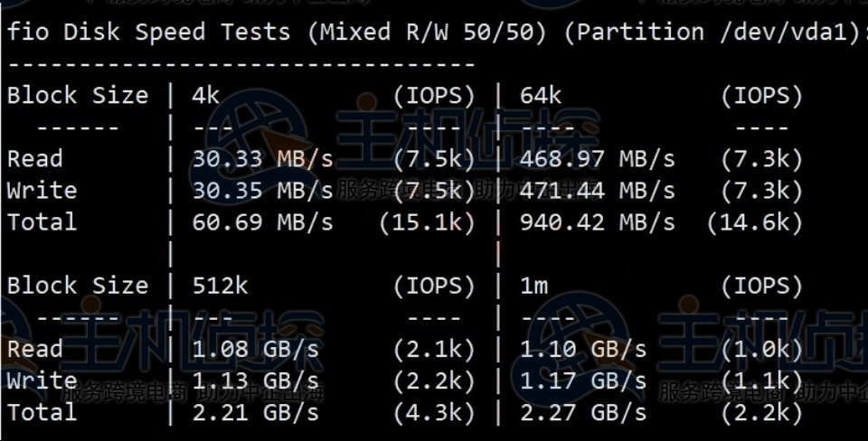Select the 1.17 GB/s write value
The width and height of the screenshot is (868, 441).
click(583, 381)
